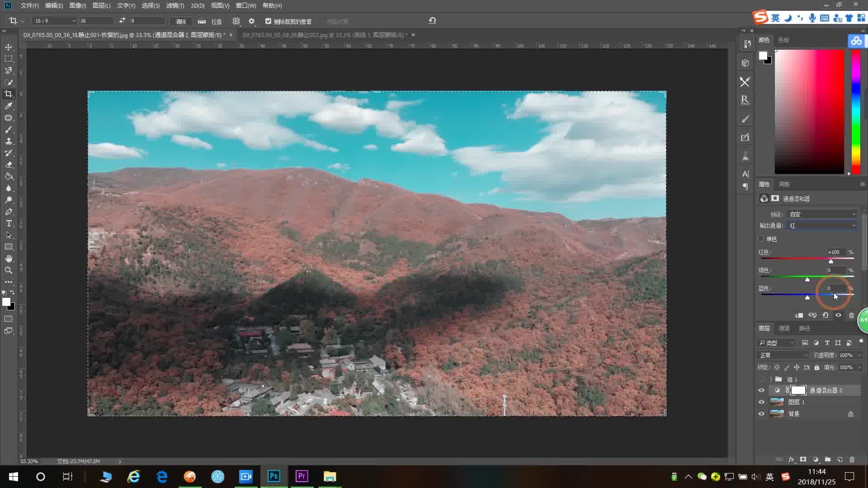Enable the Monochrome (单色) checkbox

(x=761, y=239)
